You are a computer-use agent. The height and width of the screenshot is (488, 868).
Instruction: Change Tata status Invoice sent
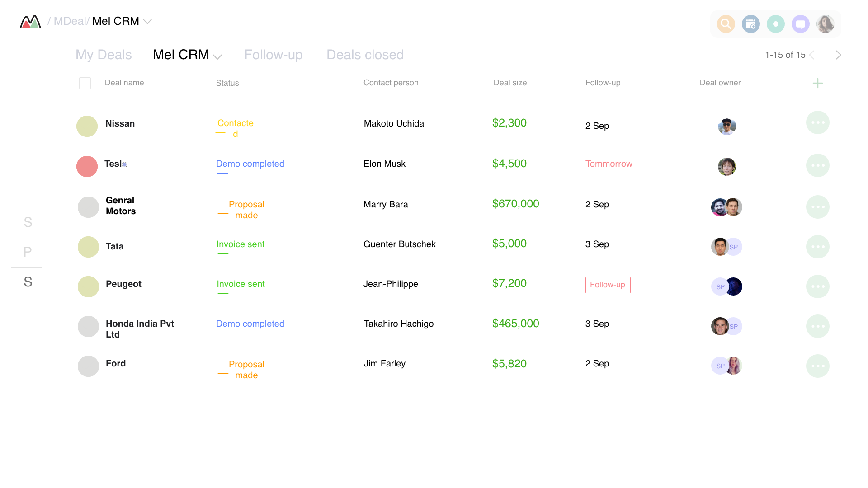coord(241,244)
